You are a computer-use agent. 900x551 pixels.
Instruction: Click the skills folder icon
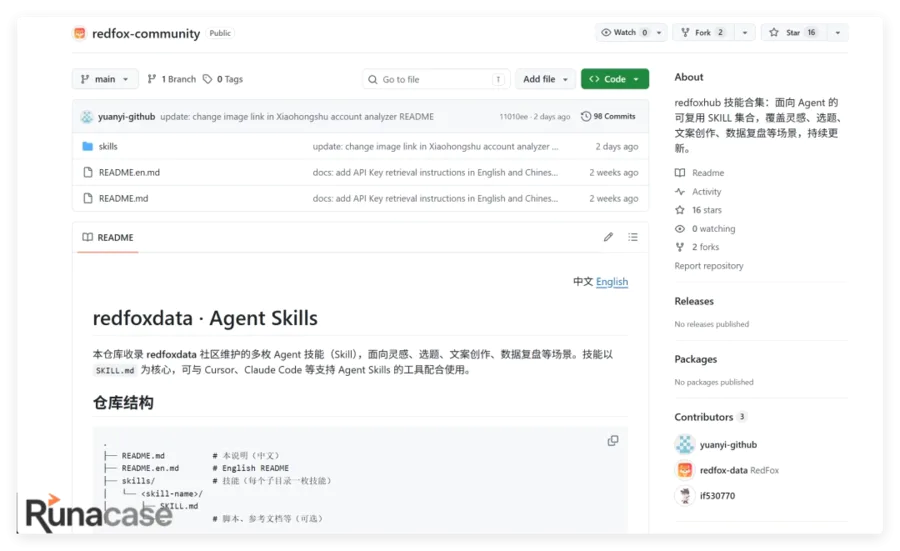(87, 146)
